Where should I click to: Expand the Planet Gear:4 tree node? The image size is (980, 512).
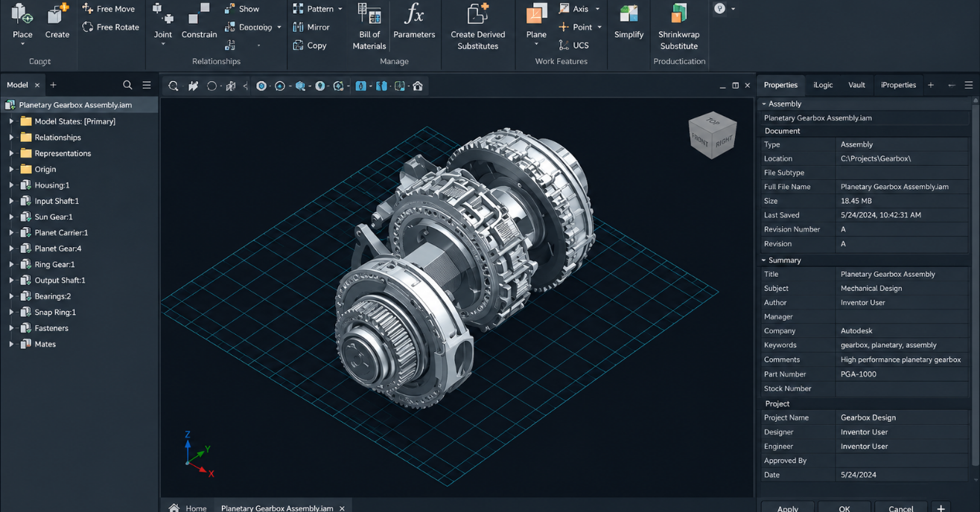coord(11,249)
